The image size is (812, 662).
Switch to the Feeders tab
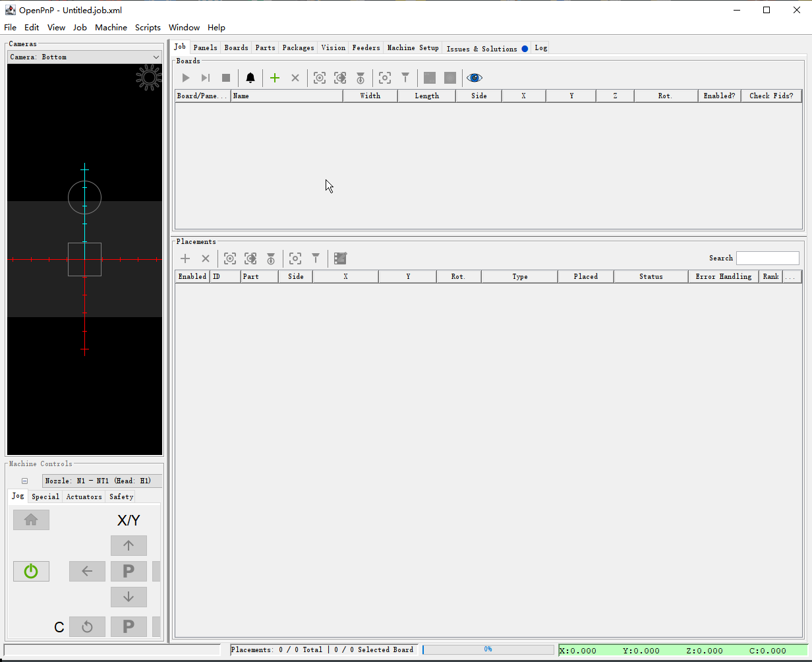tap(366, 47)
